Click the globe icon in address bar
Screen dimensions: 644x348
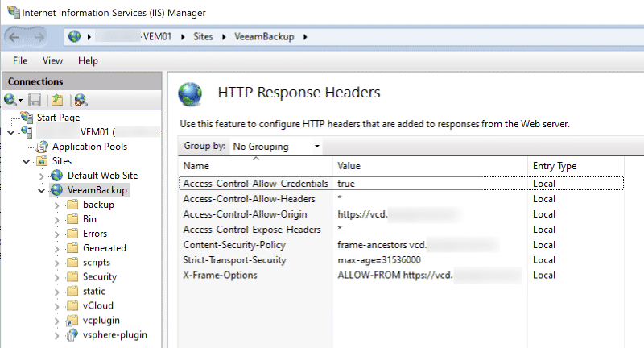74,36
